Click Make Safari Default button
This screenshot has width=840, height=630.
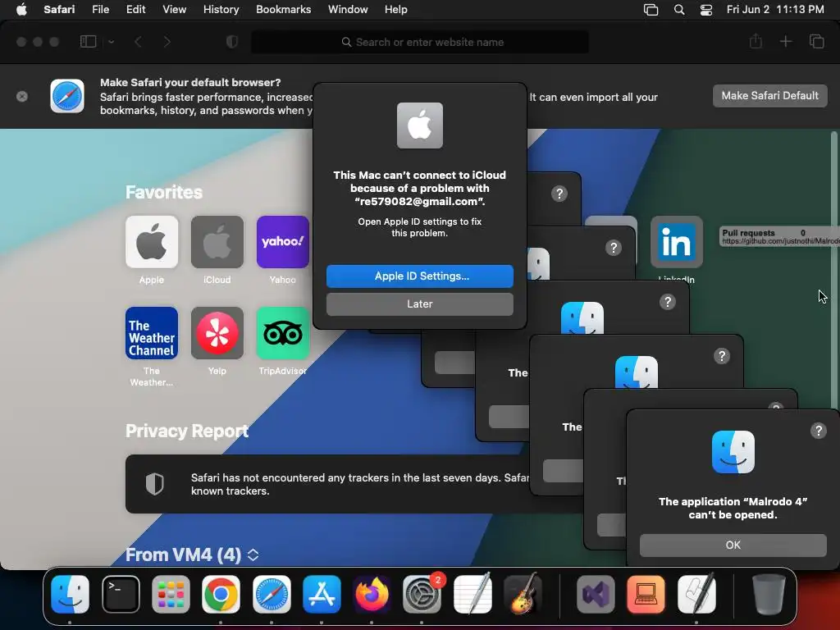click(x=769, y=96)
